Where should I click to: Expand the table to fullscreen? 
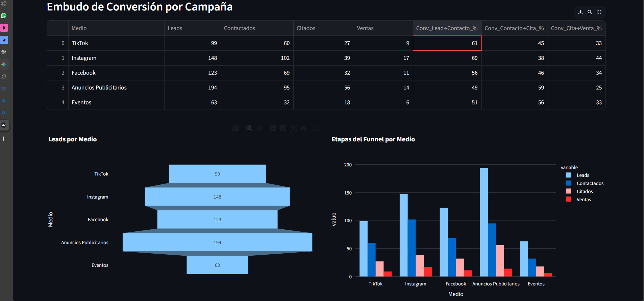pos(599,12)
